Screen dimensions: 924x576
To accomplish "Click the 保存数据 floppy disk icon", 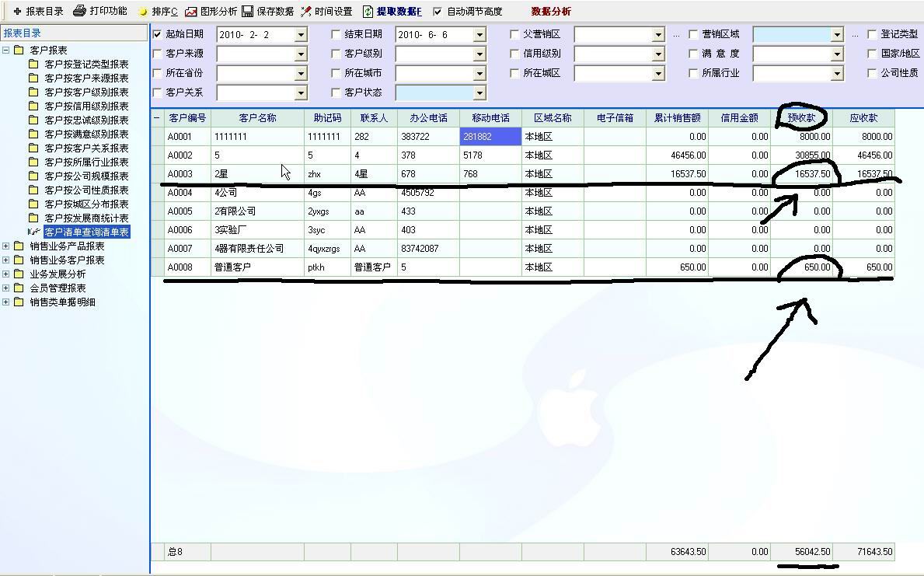I will [x=248, y=12].
